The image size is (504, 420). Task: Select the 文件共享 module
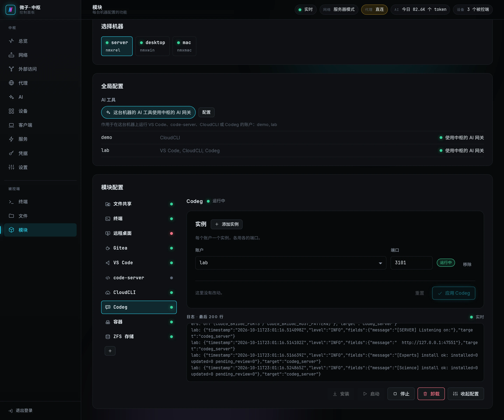(139, 204)
